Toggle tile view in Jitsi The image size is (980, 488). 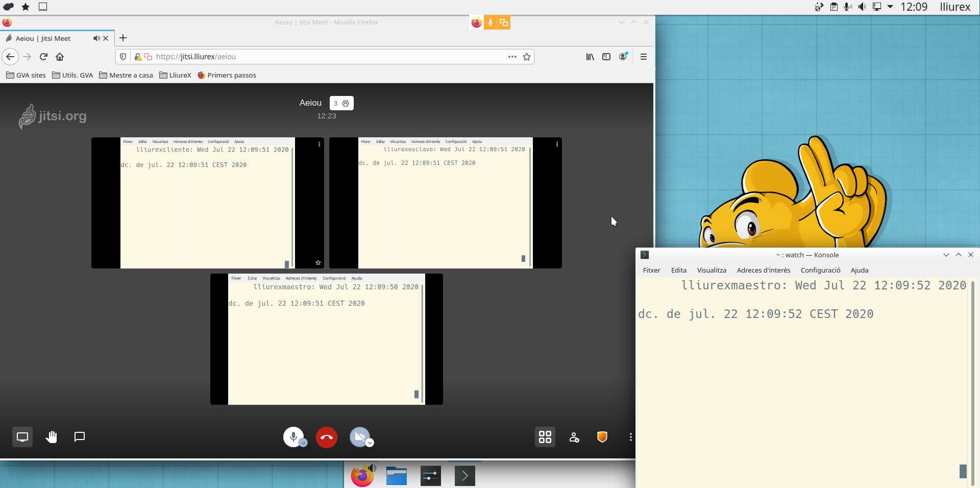[x=545, y=437]
